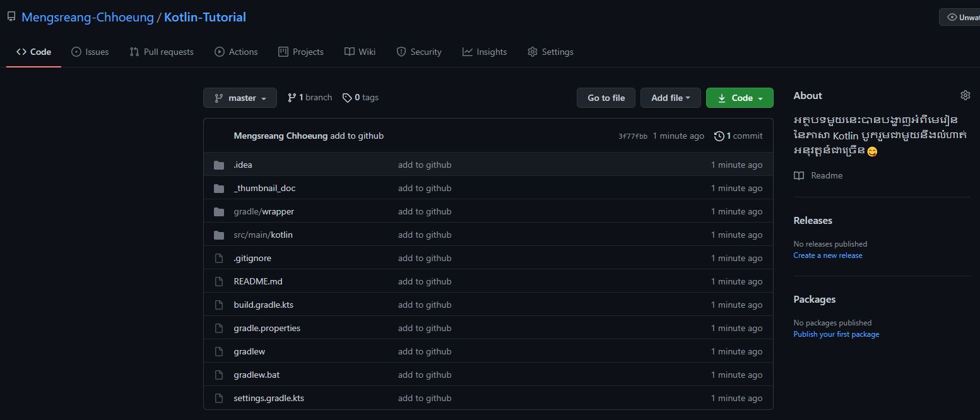
Task: Click the file icon for build.gradle.kts
Action: [x=219, y=305]
